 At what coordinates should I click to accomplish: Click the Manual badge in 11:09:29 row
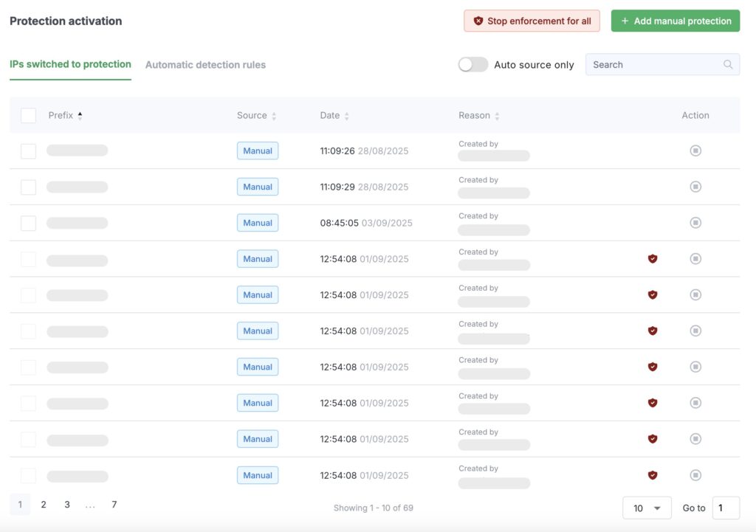tap(258, 187)
